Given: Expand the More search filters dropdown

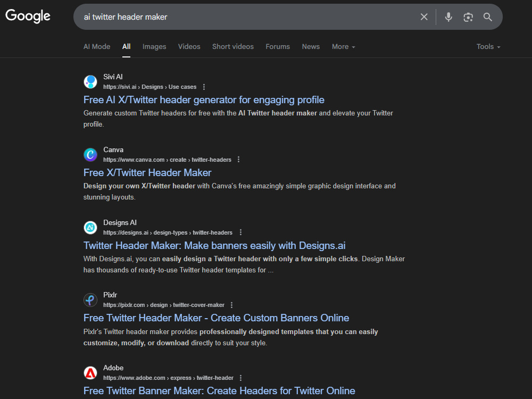Looking at the screenshot, I should click(x=343, y=46).
